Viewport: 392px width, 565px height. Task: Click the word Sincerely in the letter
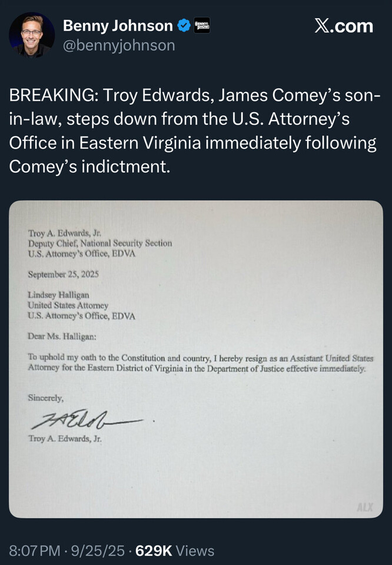coord(46,398)
